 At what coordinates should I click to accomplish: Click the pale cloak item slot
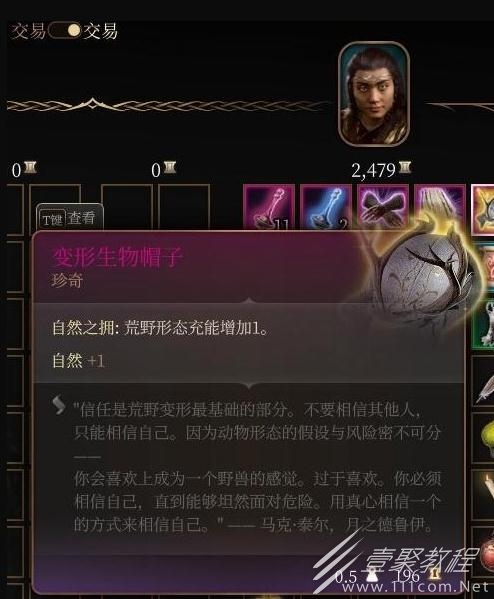439,207
